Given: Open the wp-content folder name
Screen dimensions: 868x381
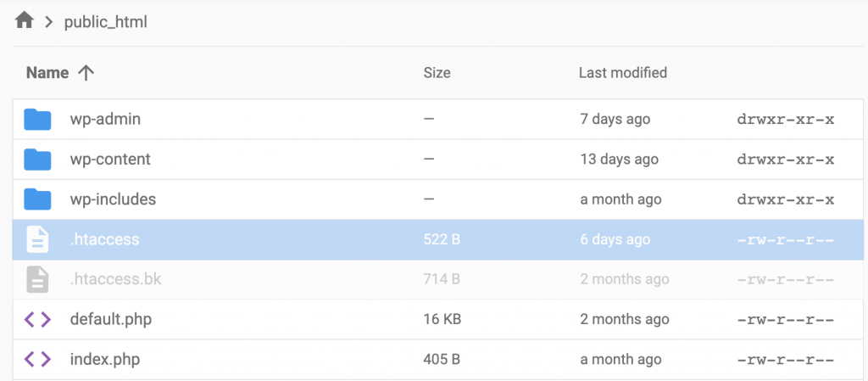Looking at the screenshot, I should [x=110, y=160].
